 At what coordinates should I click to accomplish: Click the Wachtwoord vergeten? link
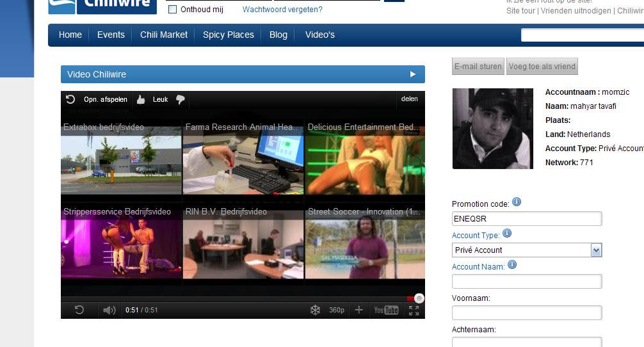point(282,10)
